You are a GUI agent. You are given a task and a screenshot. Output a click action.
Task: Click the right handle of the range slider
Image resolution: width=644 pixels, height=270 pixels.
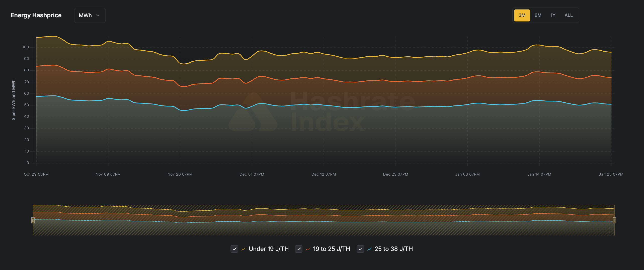(x=614, y=220)
